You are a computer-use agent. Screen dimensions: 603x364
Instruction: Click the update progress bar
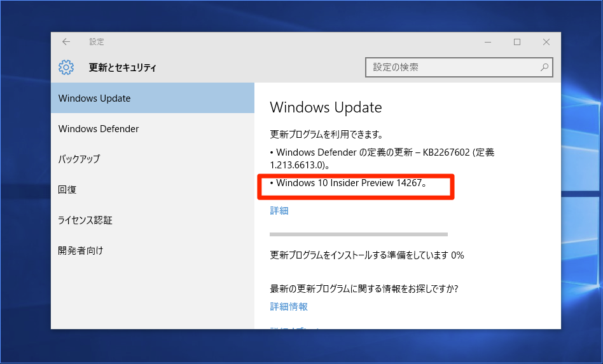(x=359, y=234)
